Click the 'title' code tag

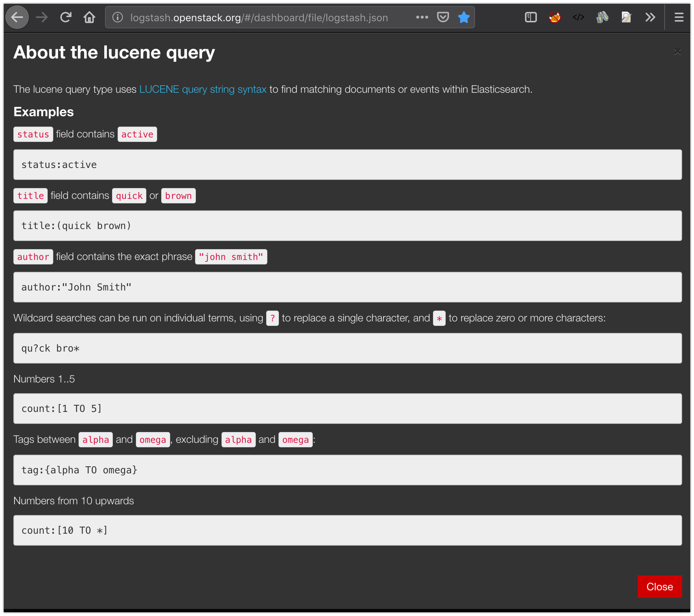point(31,196)
